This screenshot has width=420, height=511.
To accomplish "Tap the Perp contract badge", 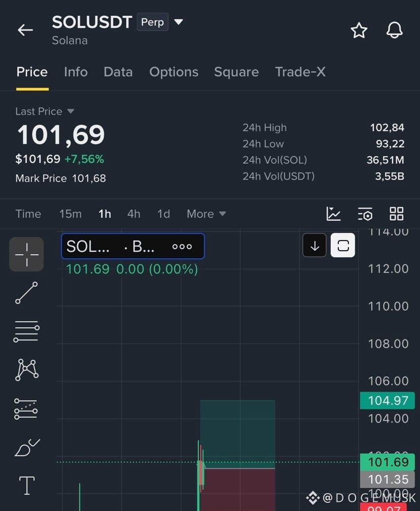I will click(153, 22).
